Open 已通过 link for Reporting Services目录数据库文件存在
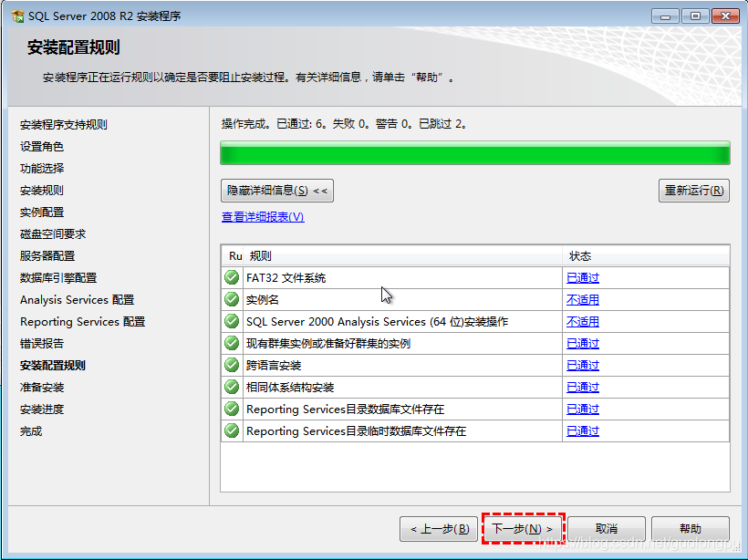 [583, 410]
